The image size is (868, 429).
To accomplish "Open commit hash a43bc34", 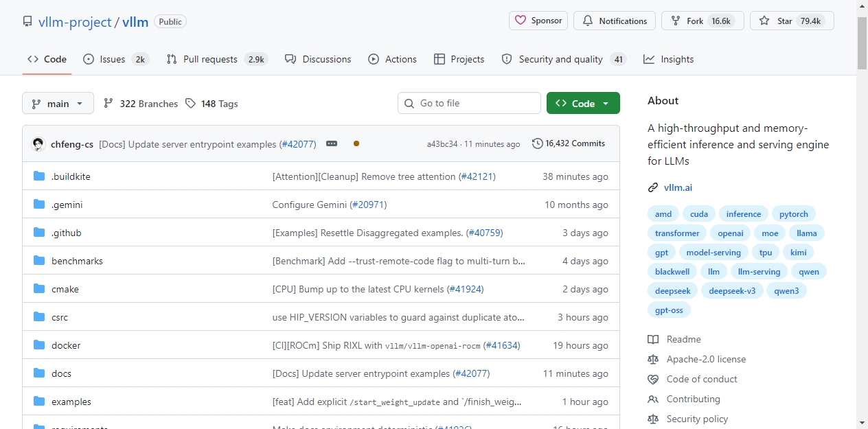I will click(x=442, y=144).
